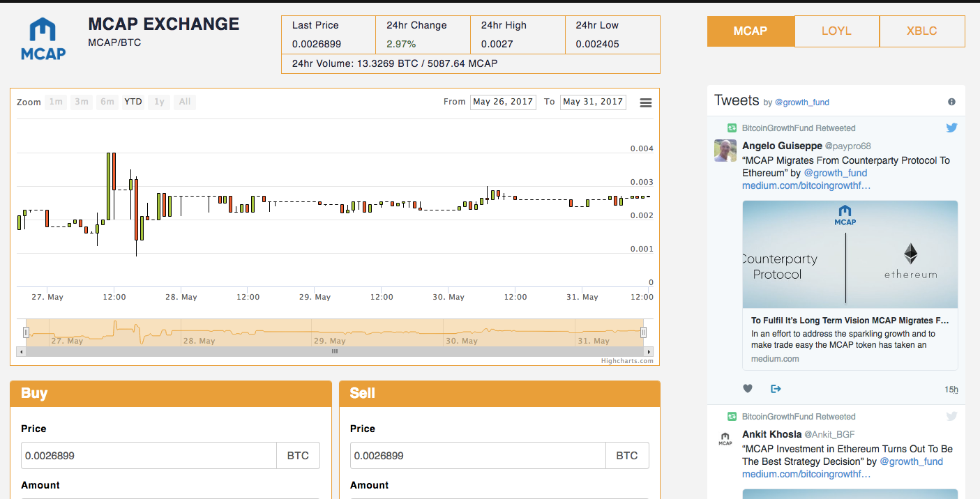Click the Twitter bird icon on Ankit's tweet
980x499 pixels.
point(951,416)
